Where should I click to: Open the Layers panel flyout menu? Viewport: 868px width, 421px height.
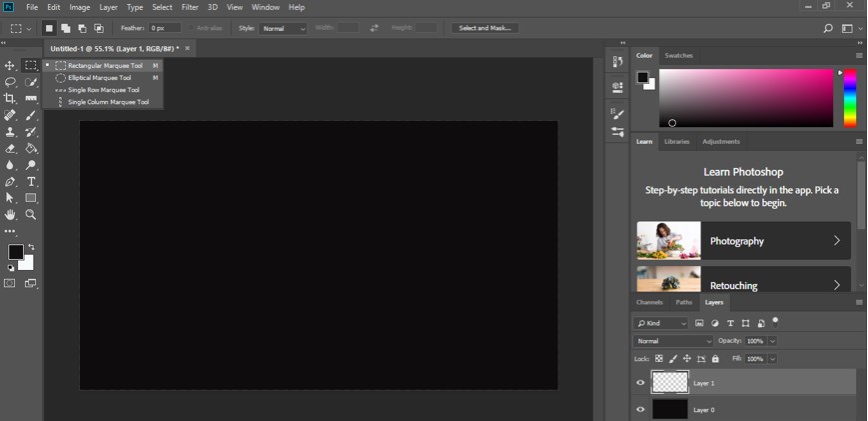[859, 302]
